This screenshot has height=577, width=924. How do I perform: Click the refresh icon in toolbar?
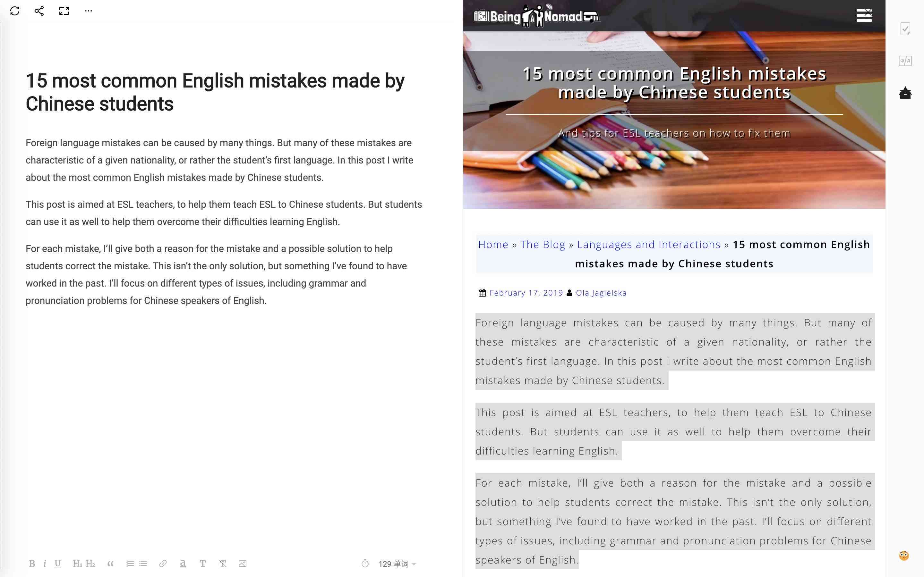[x=15, y=11]
